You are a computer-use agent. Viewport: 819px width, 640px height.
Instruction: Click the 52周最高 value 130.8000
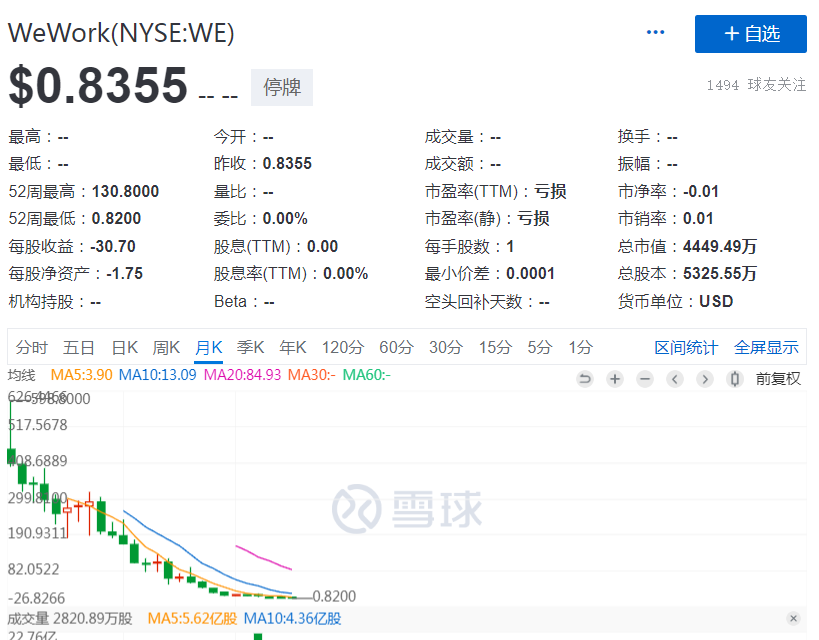(125, 192)
